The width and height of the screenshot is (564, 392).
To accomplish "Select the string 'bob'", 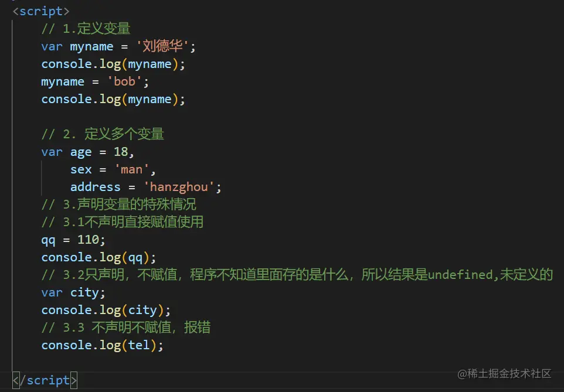I will (124, 81).
